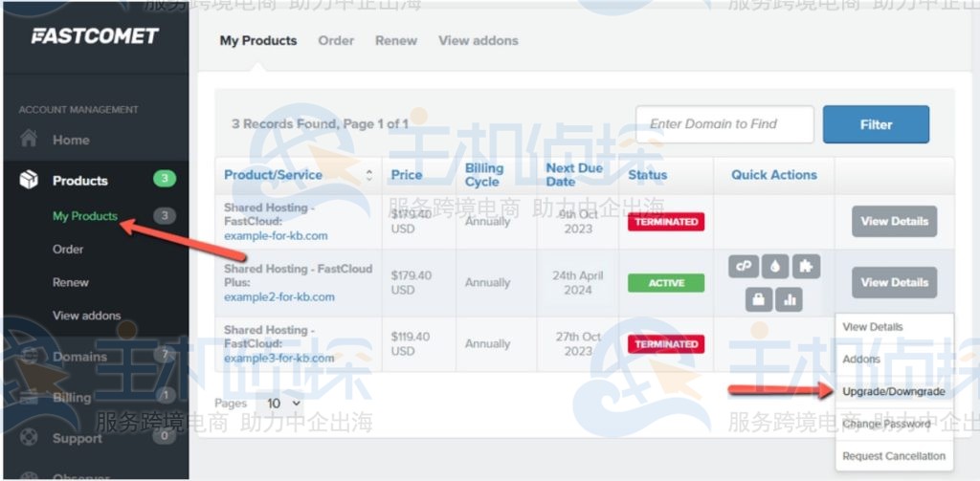Click the padlock quick action icon
This screenshot has width=980, height=481.
click(x=759, y=300)
